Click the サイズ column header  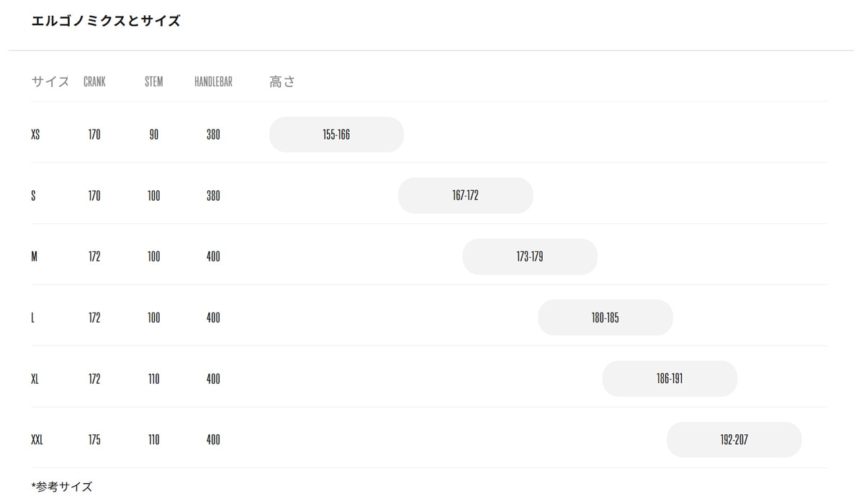pos(50,82)
